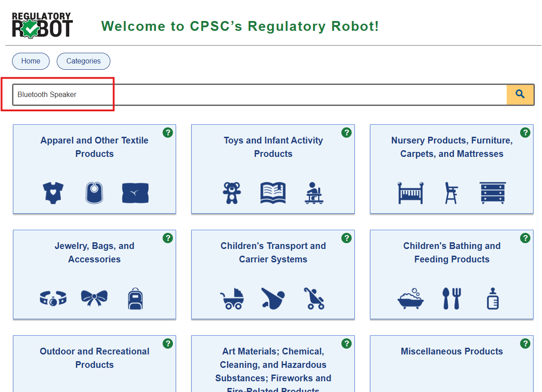
Task: Click the crib icon
Action: (411, 193)
